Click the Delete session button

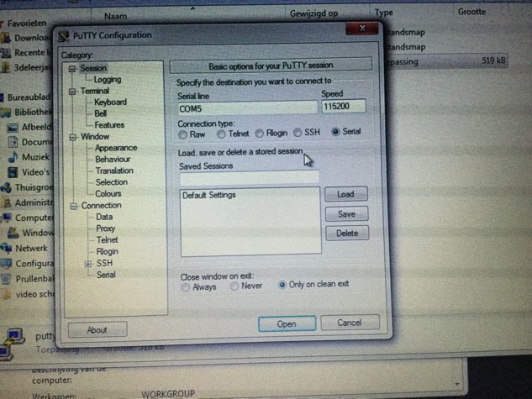tap(347, 234)
